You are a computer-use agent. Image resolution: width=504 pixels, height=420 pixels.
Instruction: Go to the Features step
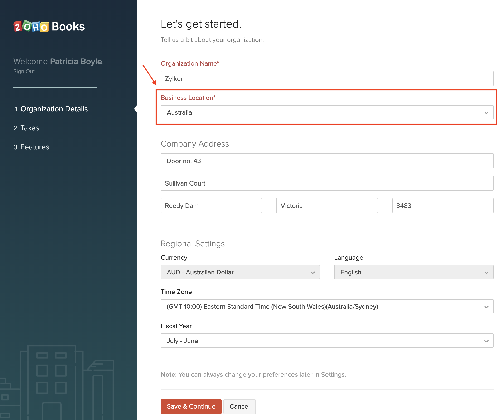[34, 147]
